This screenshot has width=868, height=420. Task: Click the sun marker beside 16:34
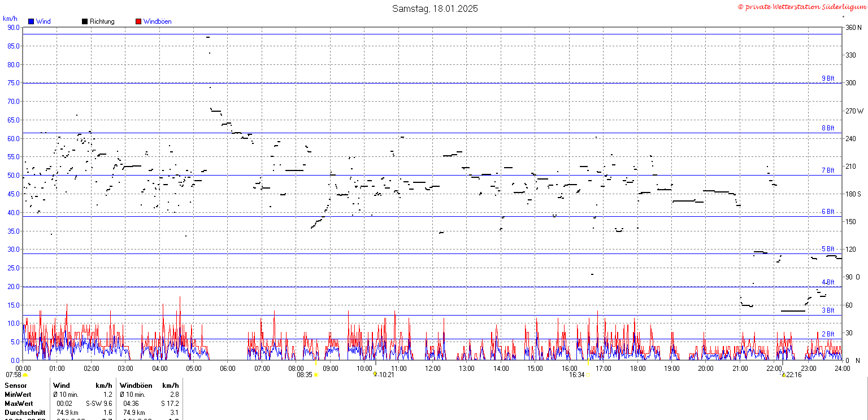(x=588, y=375)
